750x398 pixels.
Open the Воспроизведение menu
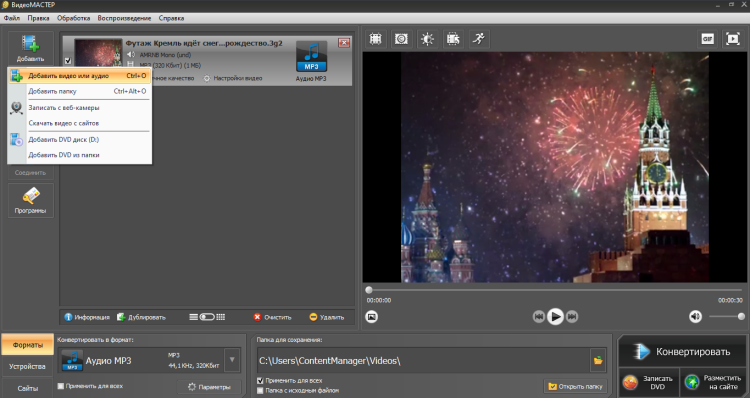click(x=124, y=18)
